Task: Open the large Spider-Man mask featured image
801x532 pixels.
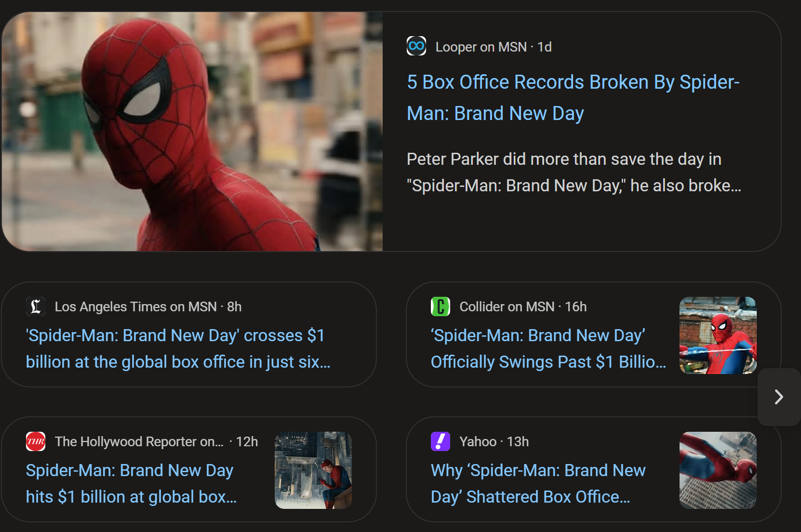Action: tap(192, 132)
